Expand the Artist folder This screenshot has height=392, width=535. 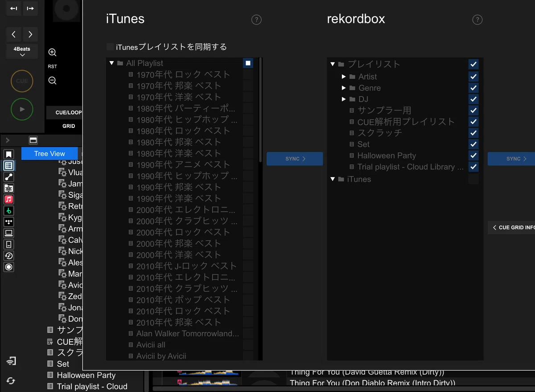click(344, 77)
